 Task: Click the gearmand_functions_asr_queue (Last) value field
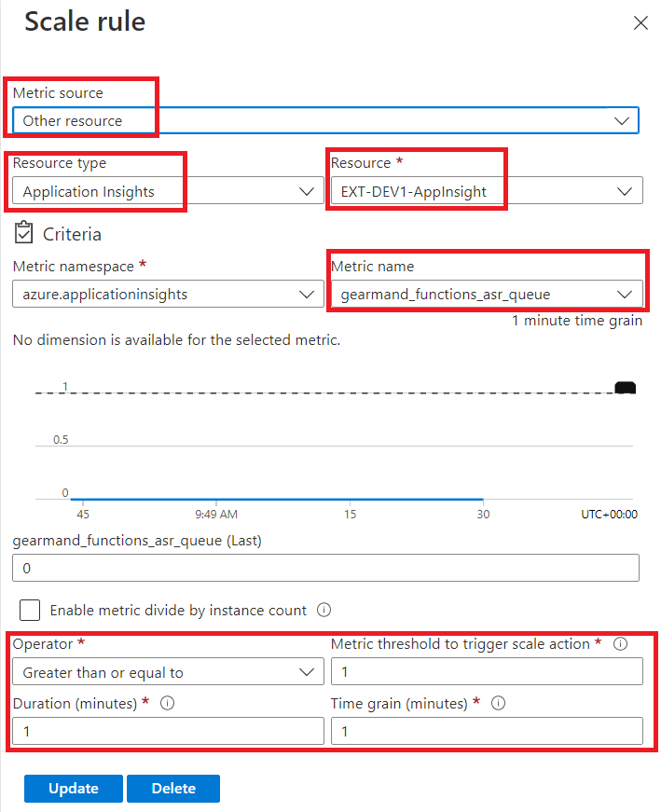325,568
